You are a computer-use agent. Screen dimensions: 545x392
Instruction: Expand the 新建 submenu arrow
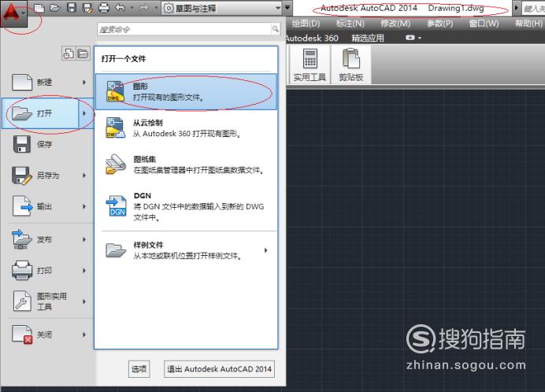click(x=84, y=83)
